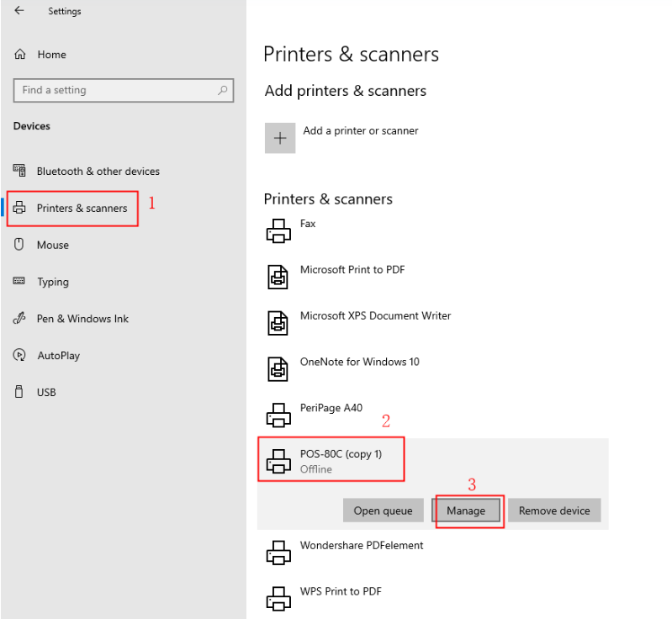Click the search magnifier icon
Viewport: 672px width, 619px height.
click(x=222, y=90)
